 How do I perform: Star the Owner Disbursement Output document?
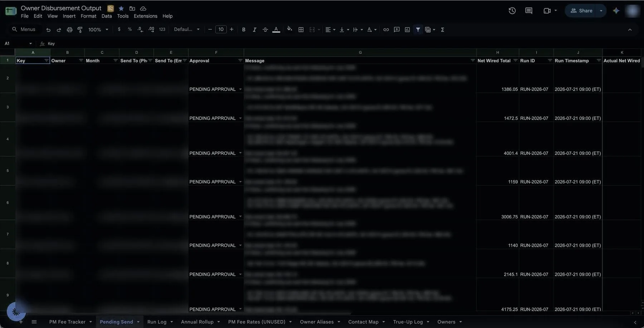click(x=121, y=8)
